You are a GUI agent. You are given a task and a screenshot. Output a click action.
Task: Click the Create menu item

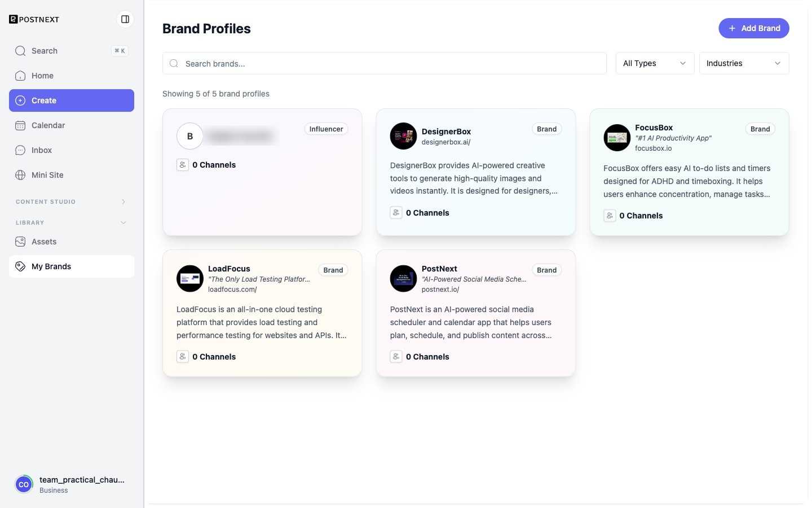point(72,100)
